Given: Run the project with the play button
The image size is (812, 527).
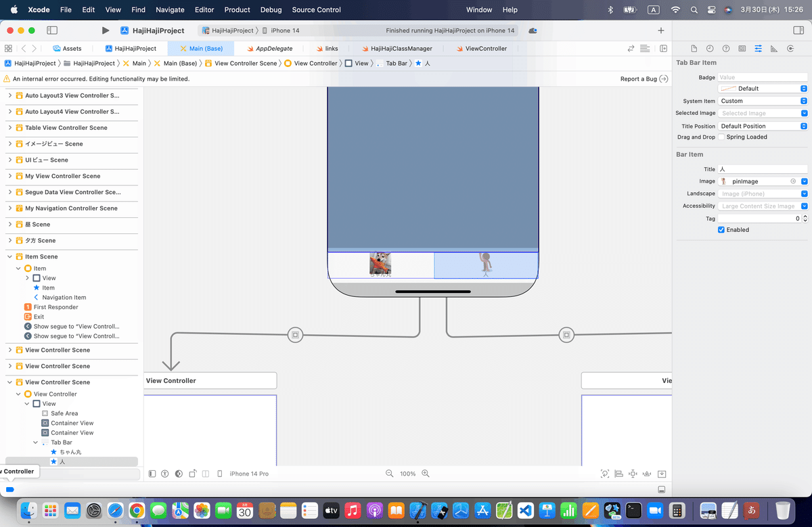Looking at the screenshot, I should pyautogui.click(x=105, y=30).
